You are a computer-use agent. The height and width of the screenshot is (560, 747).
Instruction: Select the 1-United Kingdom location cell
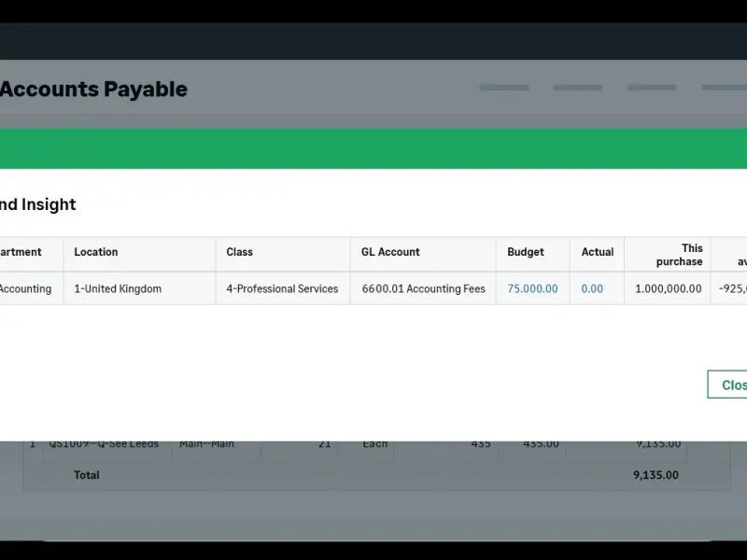118,289
